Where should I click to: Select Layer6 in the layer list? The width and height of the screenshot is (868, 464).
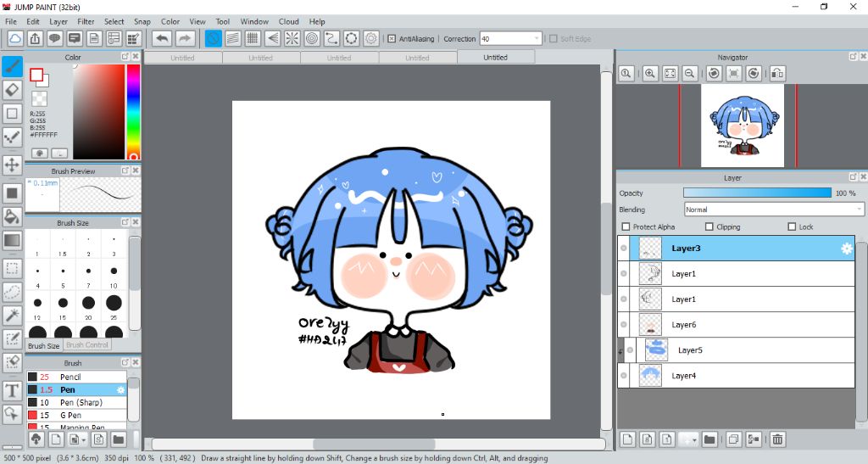[737, 325]
